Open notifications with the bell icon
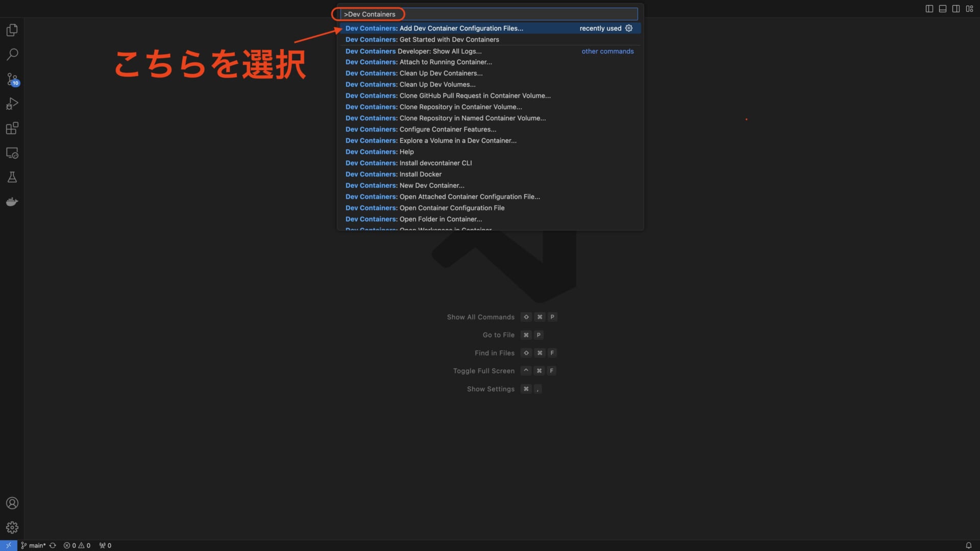This screenshot has width=980, height=551. pyautogui.click(x=968, y=545)
